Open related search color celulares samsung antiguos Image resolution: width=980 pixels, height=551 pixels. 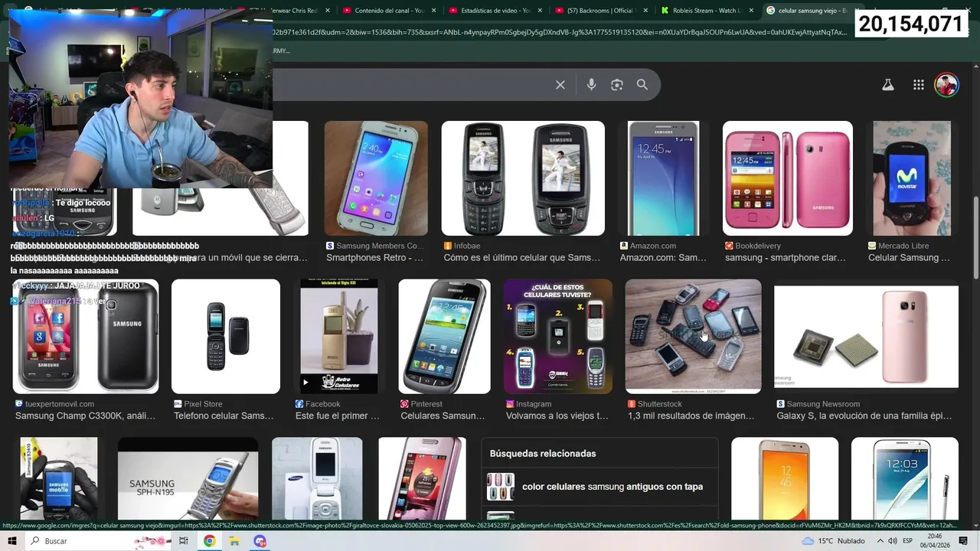coord(599,487)
